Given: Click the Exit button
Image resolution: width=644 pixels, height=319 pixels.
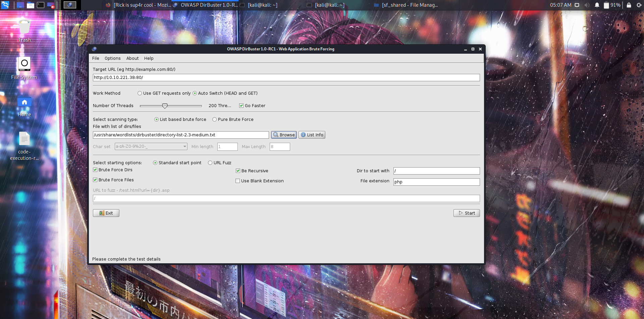Looking at the screenshot, I should point(106,213).
